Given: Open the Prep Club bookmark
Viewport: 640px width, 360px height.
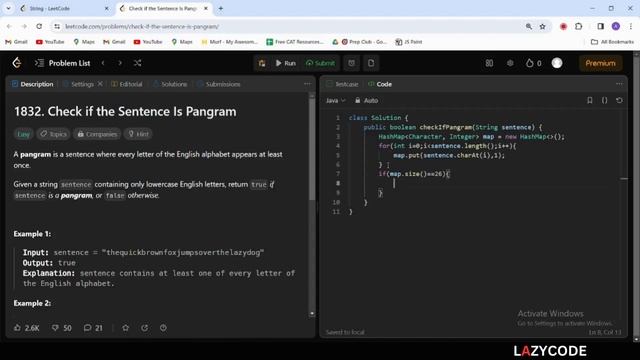Looking at the screenshot, I should click(x=364, y=42).
